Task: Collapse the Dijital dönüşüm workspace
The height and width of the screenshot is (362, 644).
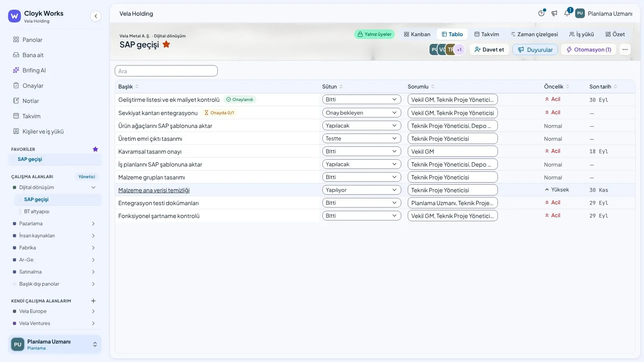Action: tap(93, 187)
